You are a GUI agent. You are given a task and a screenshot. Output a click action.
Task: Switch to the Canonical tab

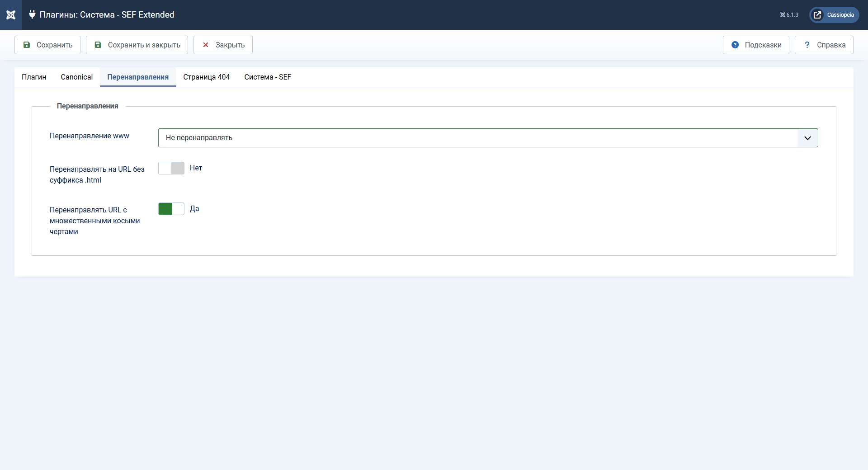coord(77,77)
